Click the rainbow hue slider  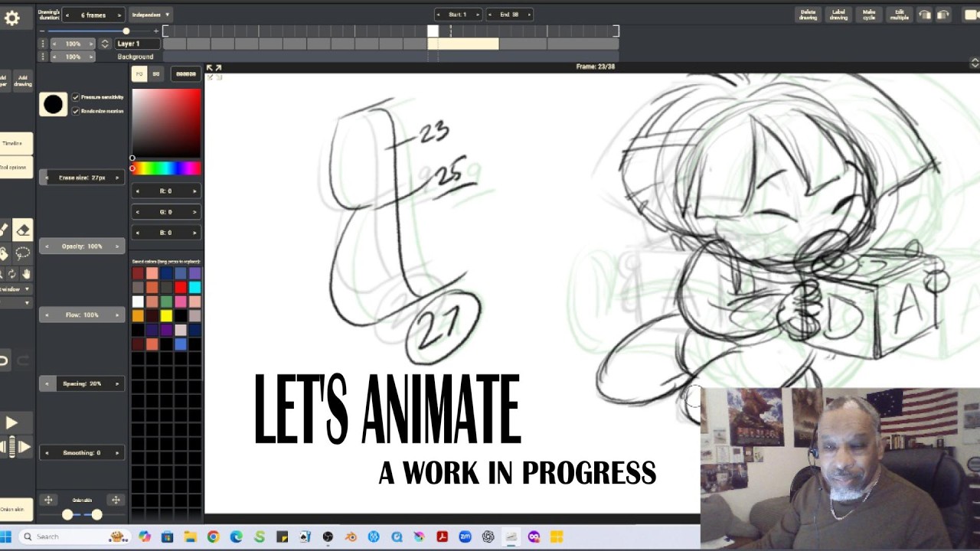[x=166, y=168]
